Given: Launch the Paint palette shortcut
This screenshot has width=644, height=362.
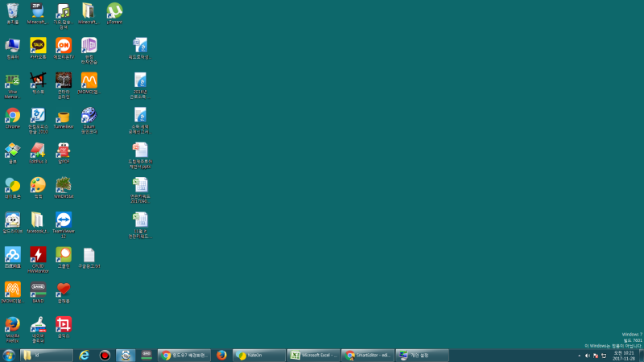Looking at the screenshot, I should coord(38,188).
